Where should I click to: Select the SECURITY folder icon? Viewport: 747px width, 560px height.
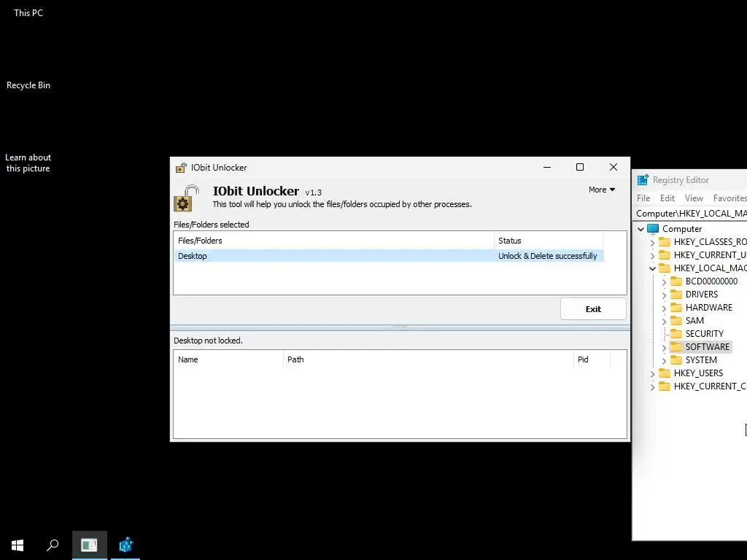pos(676,333)
